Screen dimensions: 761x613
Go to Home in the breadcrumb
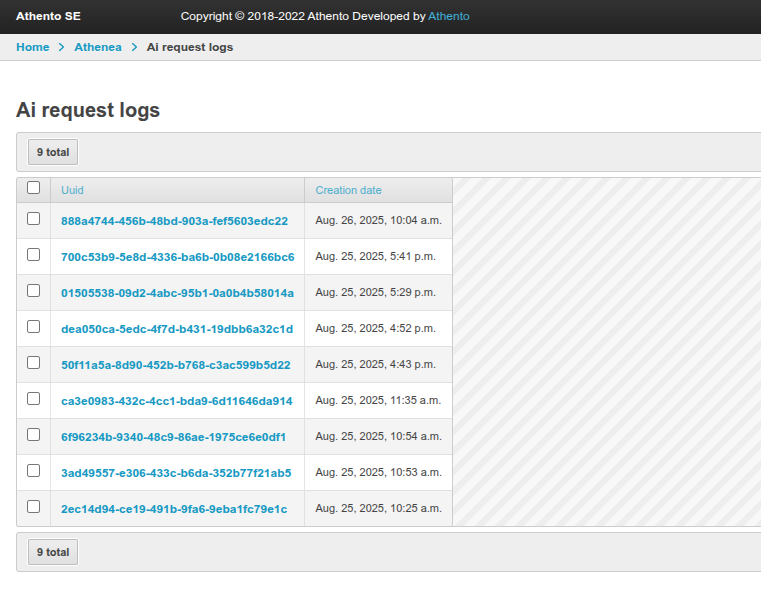tap(32, 47)
